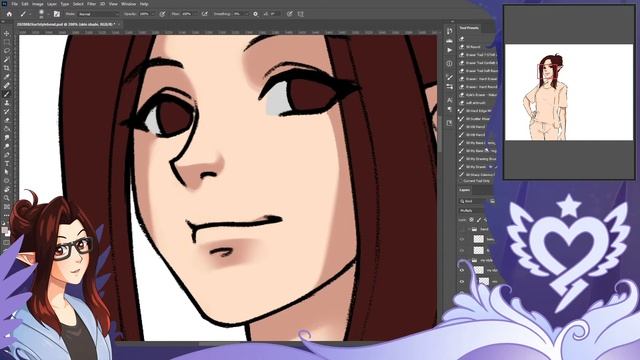Click lock transparent pixels icon
Image resolution: width=640 pixels, height=360 pixels.
471,220
